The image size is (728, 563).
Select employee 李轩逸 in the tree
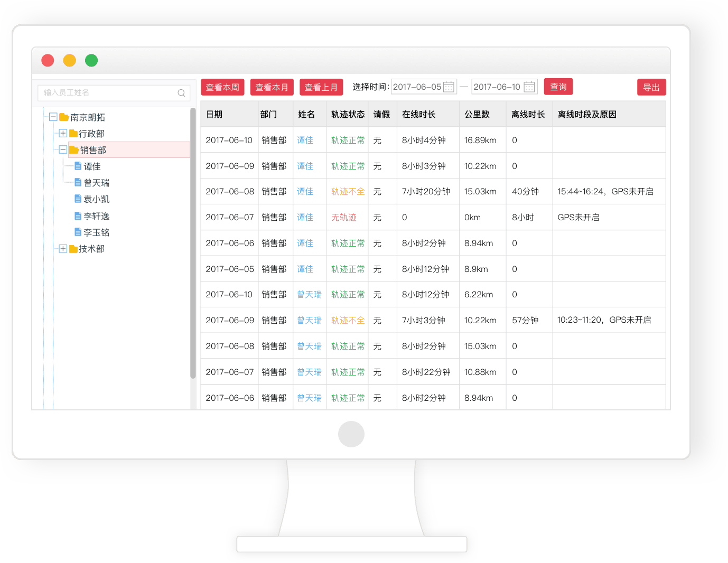(x=97, y=216)
